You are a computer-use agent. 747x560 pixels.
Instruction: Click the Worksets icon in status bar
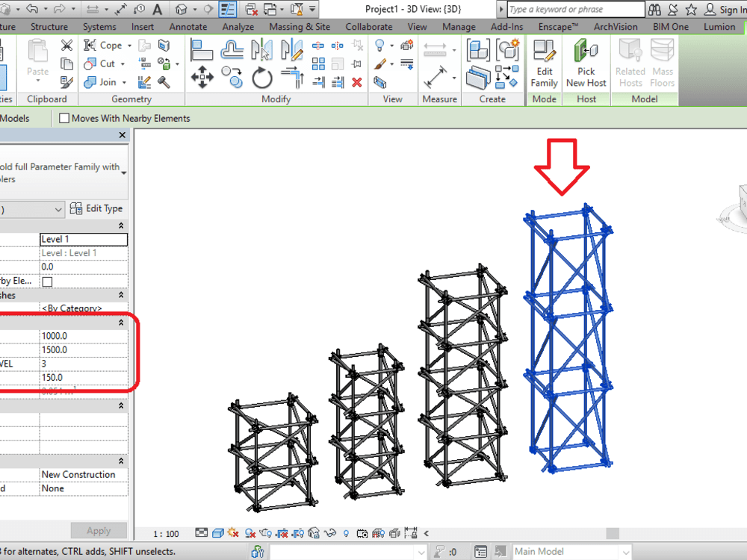coord(257,552)
